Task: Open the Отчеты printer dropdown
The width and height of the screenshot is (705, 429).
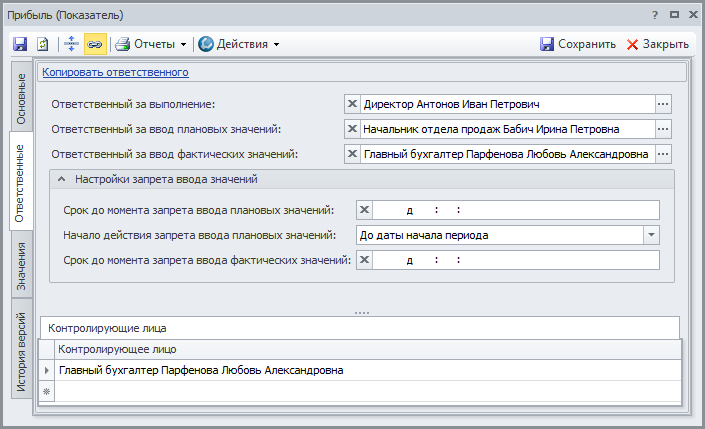Action: tap(152, 44)
